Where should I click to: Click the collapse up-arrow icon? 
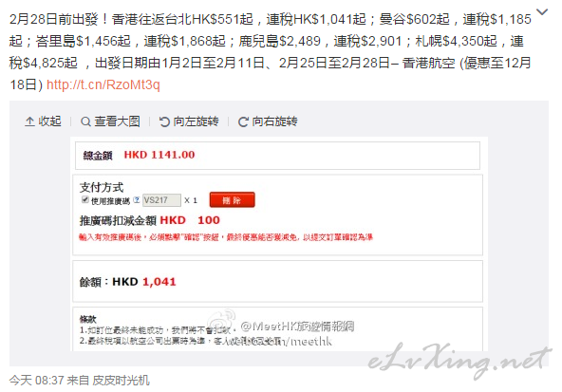click(29, 121)
